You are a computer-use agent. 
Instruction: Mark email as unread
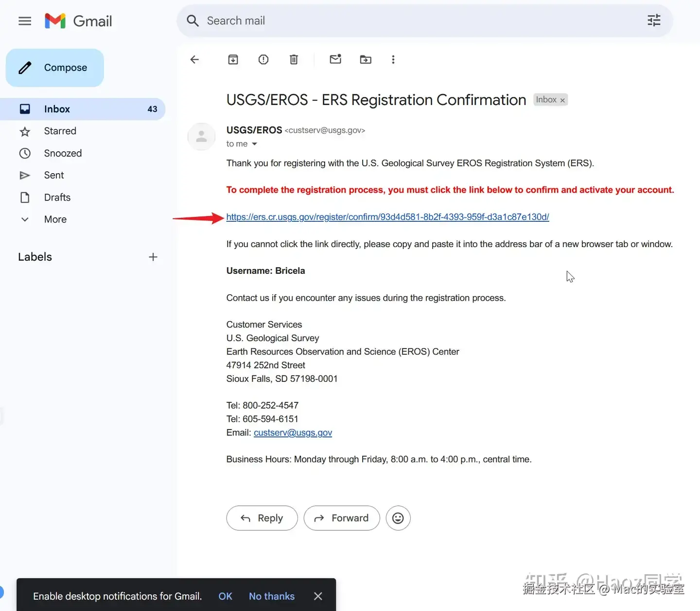(335, 59)
